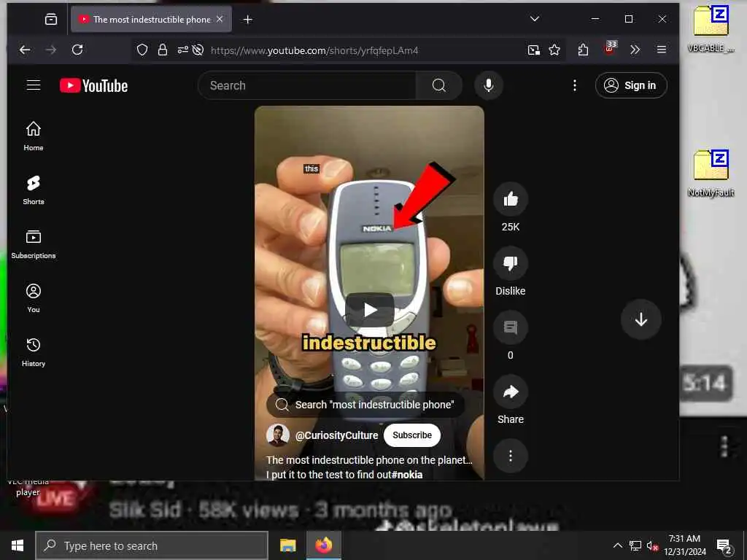Open Firefox View icon in the tab bar
Image resolution: width=747 pixels, height=560 pixels.
click(51, 19)
